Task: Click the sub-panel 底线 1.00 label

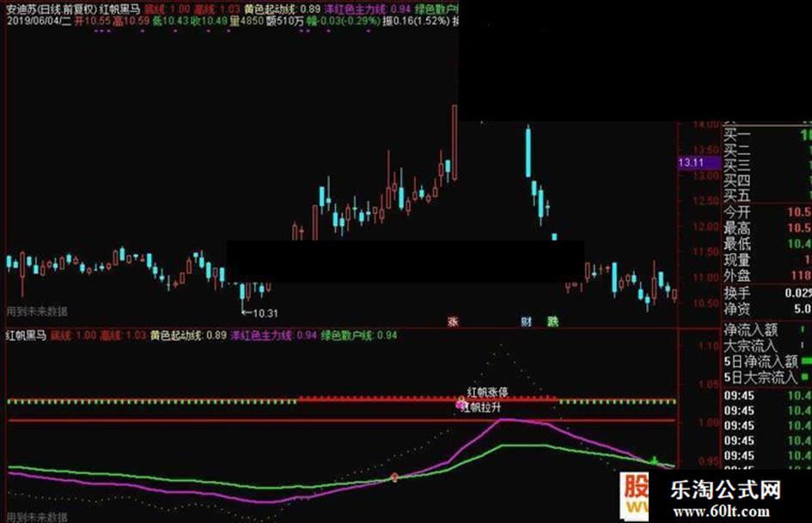Action: 74,336
